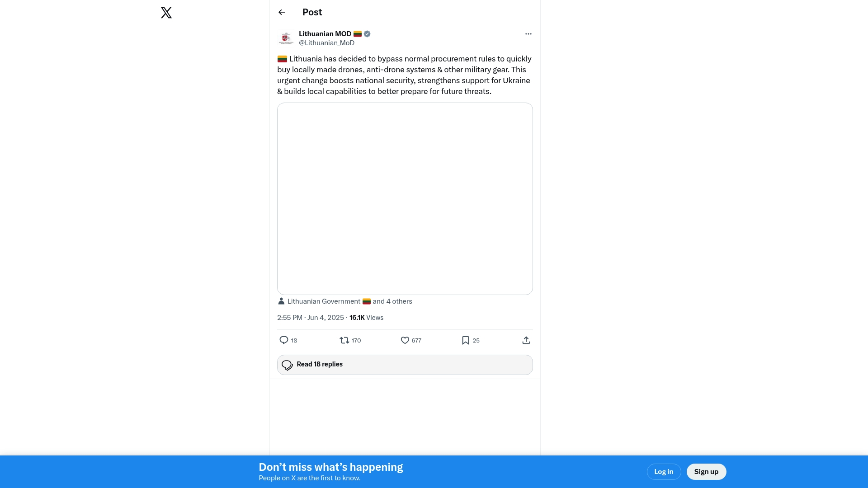The image size is (868, 488).
Task: Toggle bookmark for this post
Action: tap(466, 340)
